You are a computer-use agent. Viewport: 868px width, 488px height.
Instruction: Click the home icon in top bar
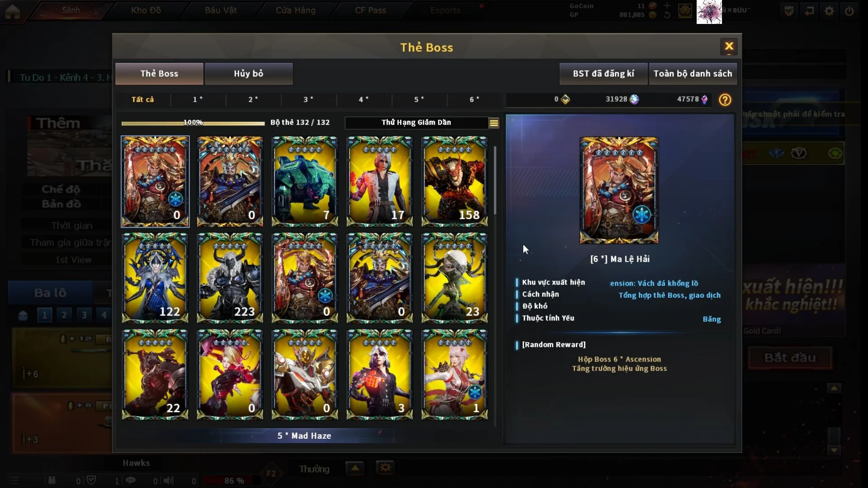click(x=12, y=11)
